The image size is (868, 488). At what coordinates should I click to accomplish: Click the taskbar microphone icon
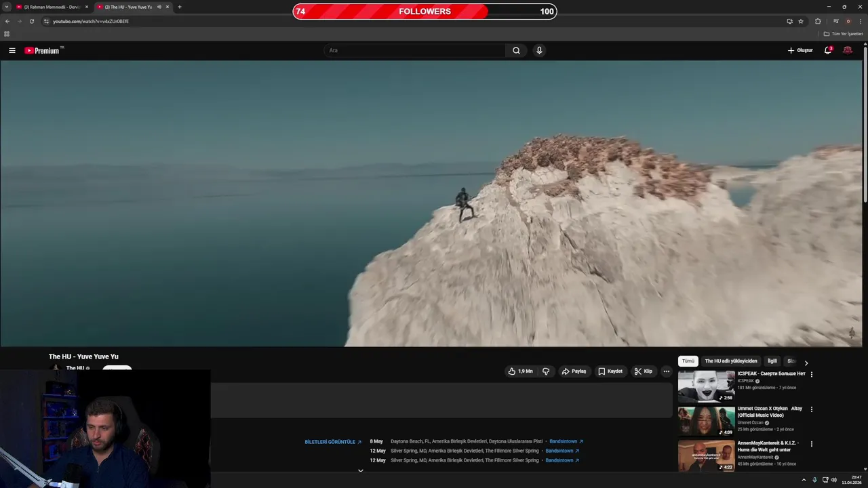tap(814, 480)
